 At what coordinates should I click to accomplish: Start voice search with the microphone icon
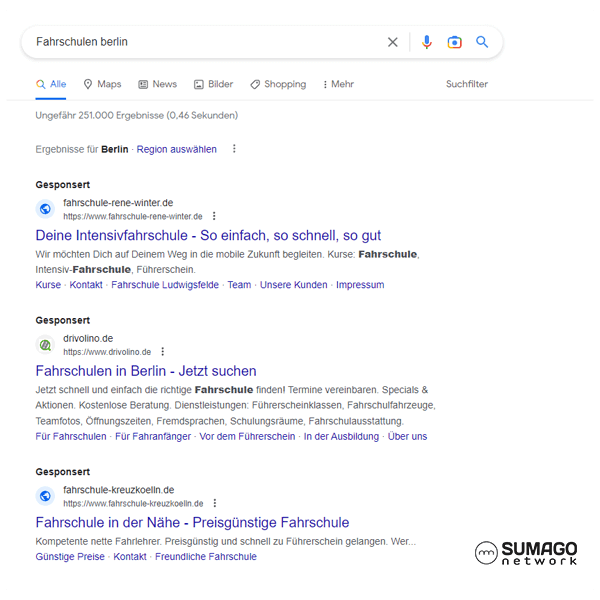click(427, 42)
